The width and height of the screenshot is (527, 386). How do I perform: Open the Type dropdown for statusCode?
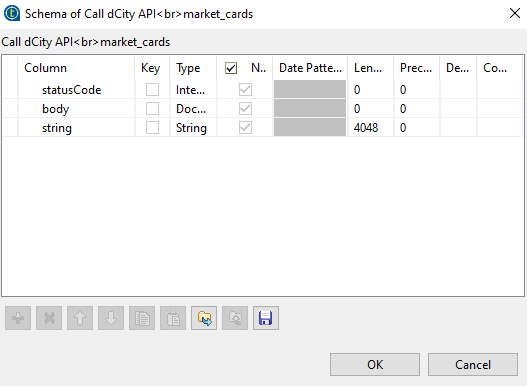pos(193,90)
